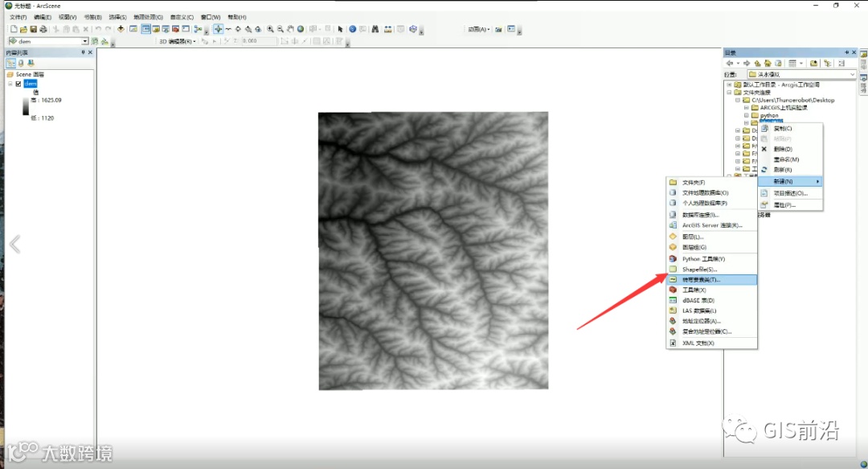Open the dem layer dropdown in toolbar
This screenshot has width=868, height=469.
pyautogui.click(x=85, y=41)
